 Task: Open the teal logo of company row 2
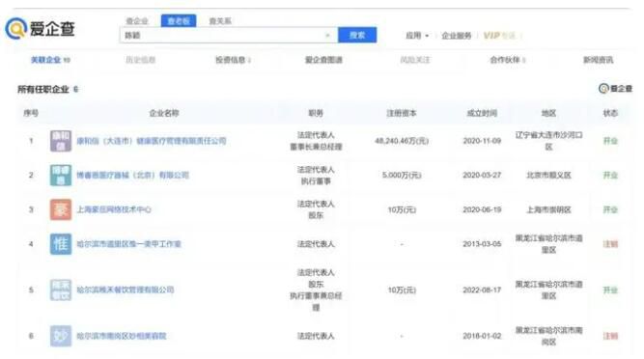(x=61, y=176)
